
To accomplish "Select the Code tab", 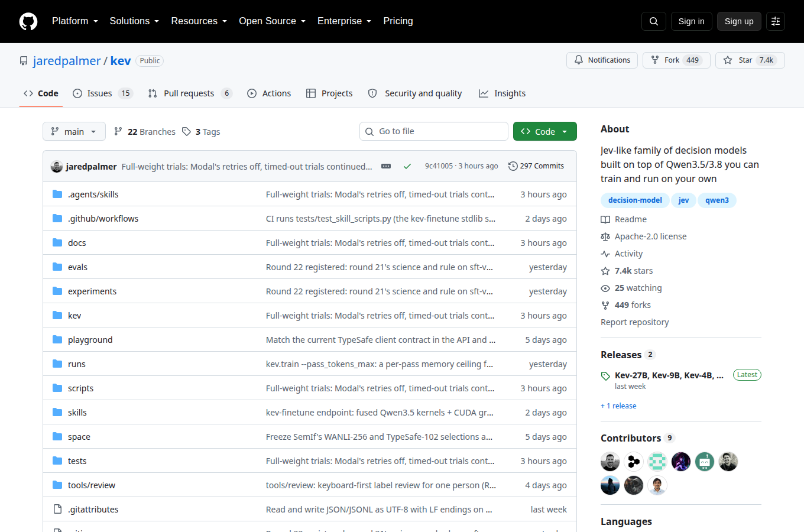I will (41, 93).
